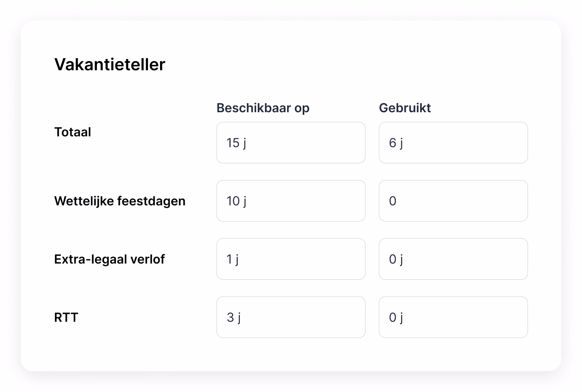This screenshot has width=582, height=392.
Task: Click the Totaal available days field
Action: click(x=291, y=143)
